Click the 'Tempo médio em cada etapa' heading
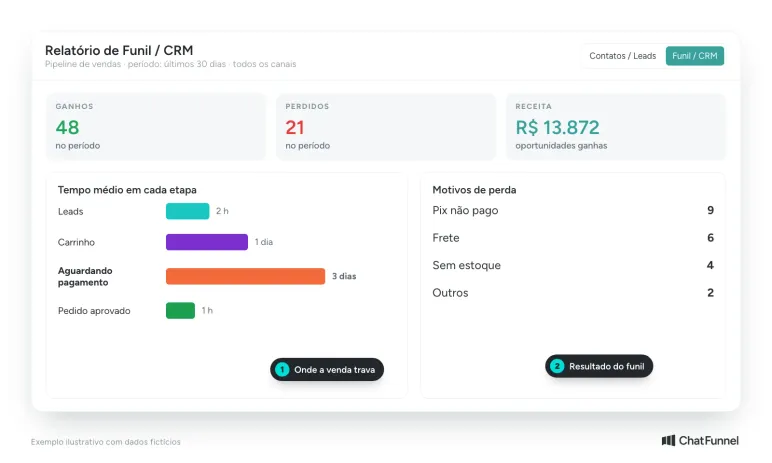This screenshot has width=772, height=463. coord(127,190)
